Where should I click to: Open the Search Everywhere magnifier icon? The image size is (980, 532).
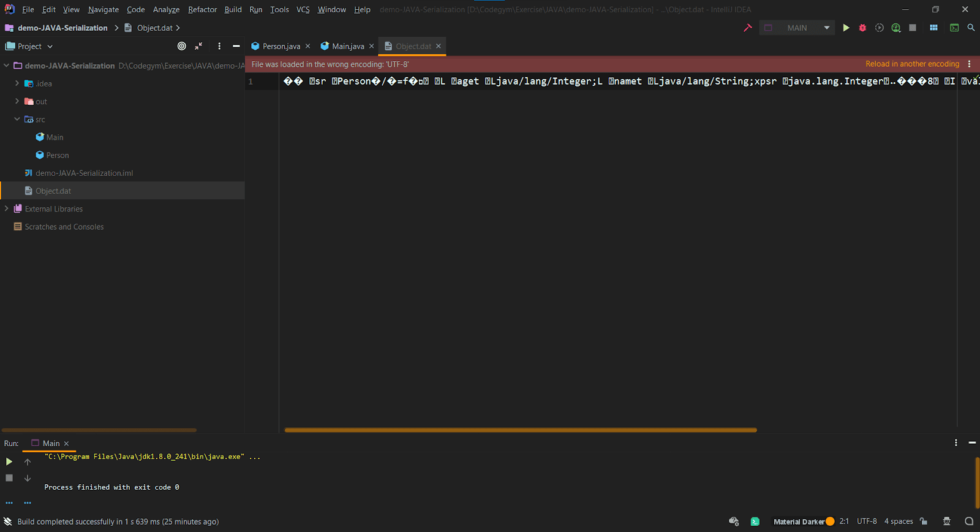[x=971, y=28]
